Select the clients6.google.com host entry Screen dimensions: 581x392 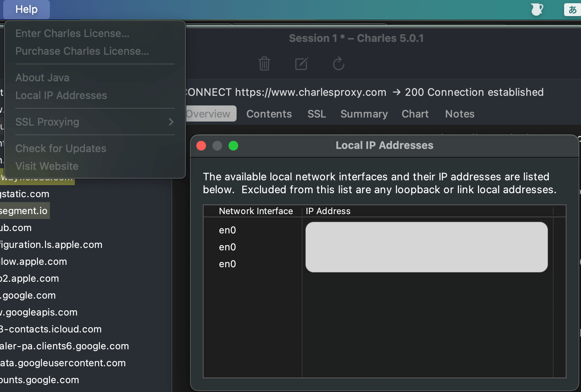click(x=65, y=346)
